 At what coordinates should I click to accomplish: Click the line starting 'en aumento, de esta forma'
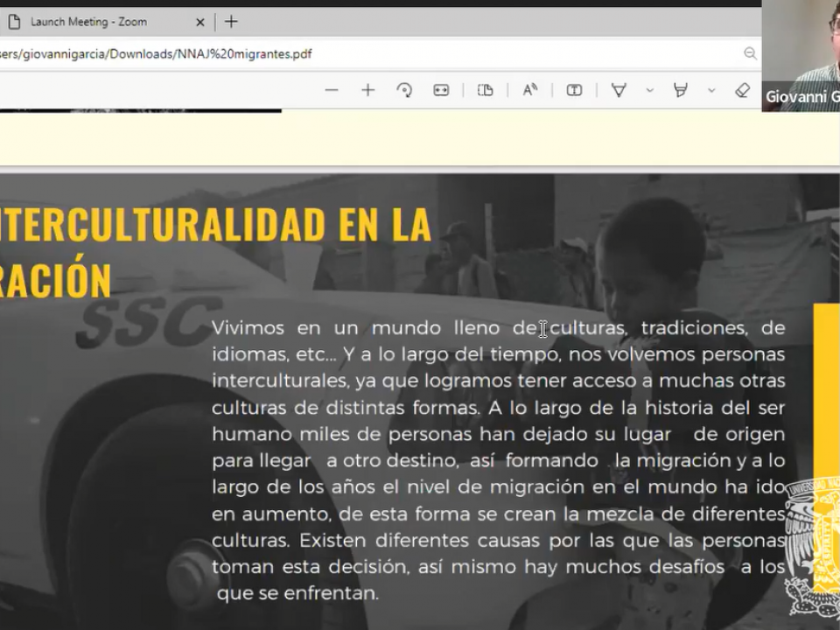(x=498, y=514)
